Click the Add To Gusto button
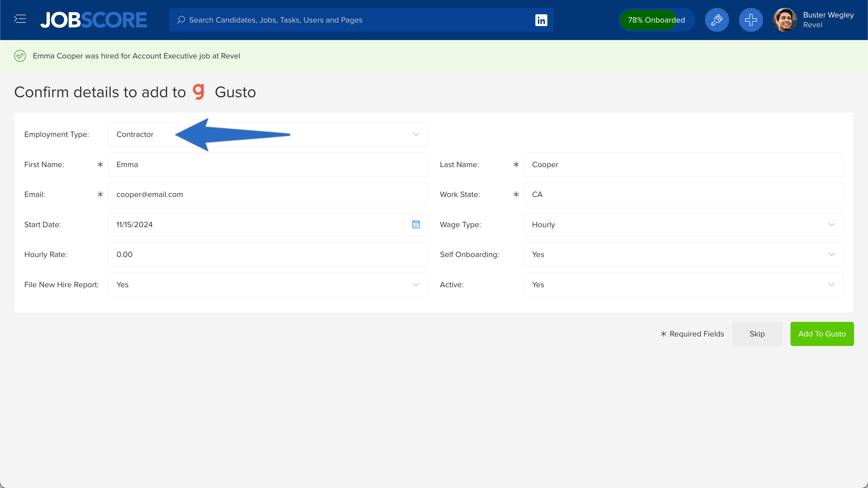The image size is (868, 488). [x=822, y=334]
